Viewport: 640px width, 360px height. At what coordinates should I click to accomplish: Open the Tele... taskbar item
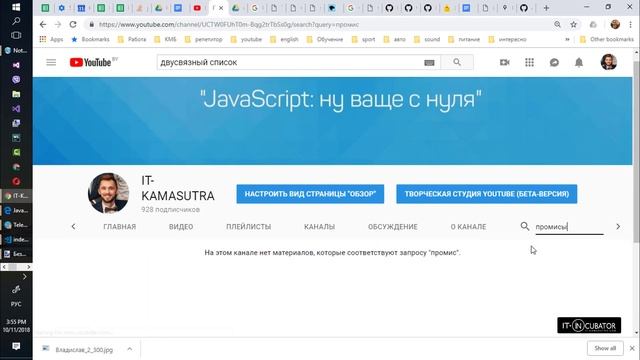click(x=16, y=225)
